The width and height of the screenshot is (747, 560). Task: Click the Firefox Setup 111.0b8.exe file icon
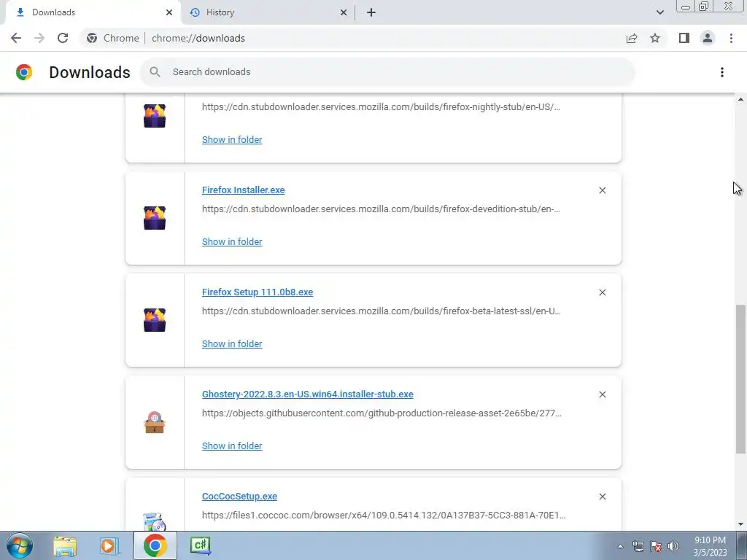pos(155,320)
